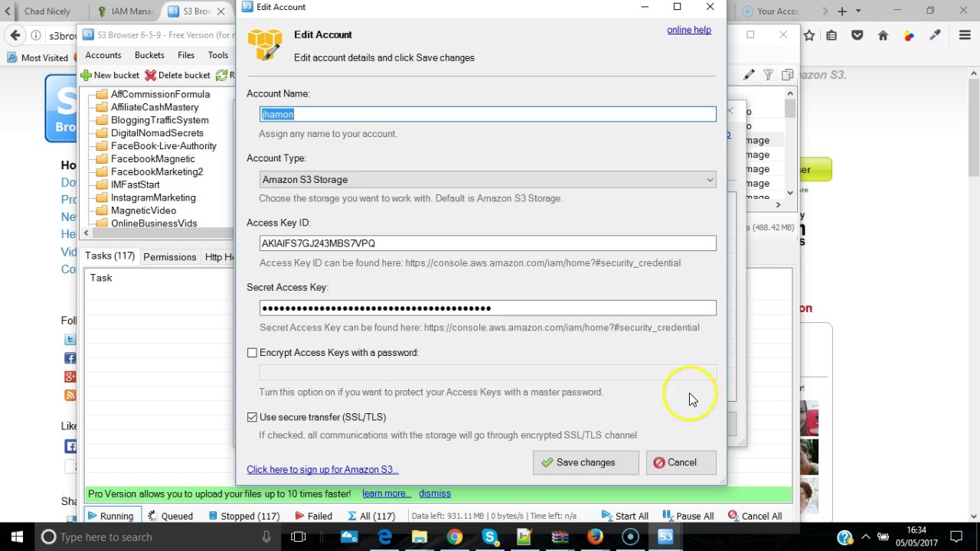Show the Running tasks filter
980x551 pixels.
[112, 516]
